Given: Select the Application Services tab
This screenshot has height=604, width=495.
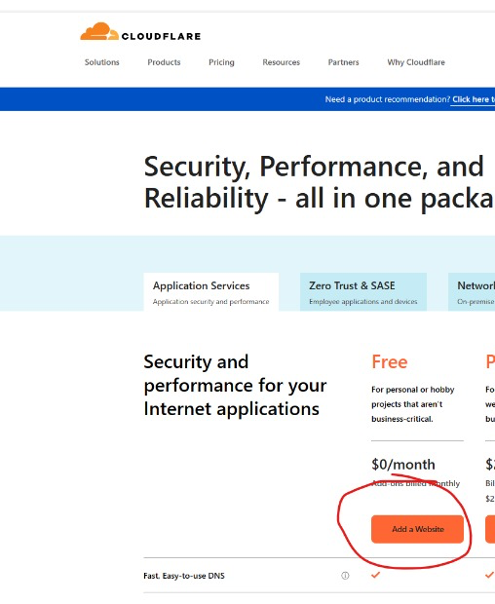Looking at the screenshot, I should coord(211,292).
